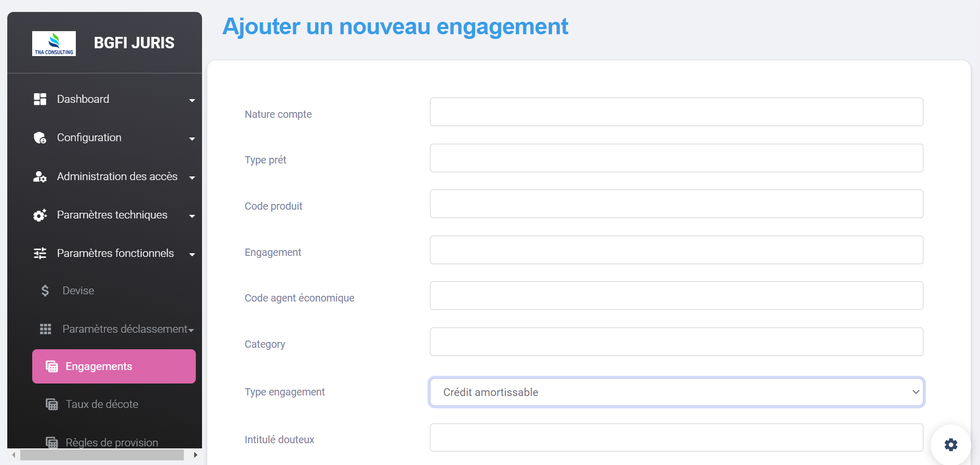Click the sidebar horizontal scrollbar

[102, 455]
